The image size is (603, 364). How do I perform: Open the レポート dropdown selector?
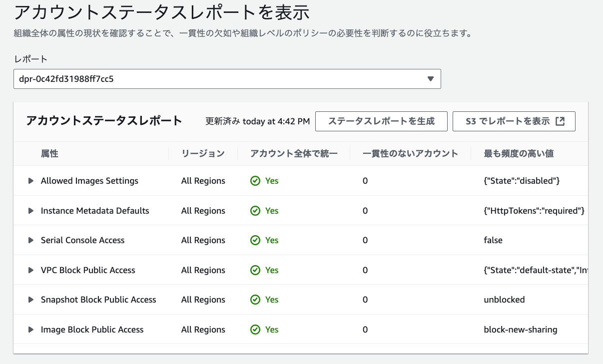coord(227,79)
